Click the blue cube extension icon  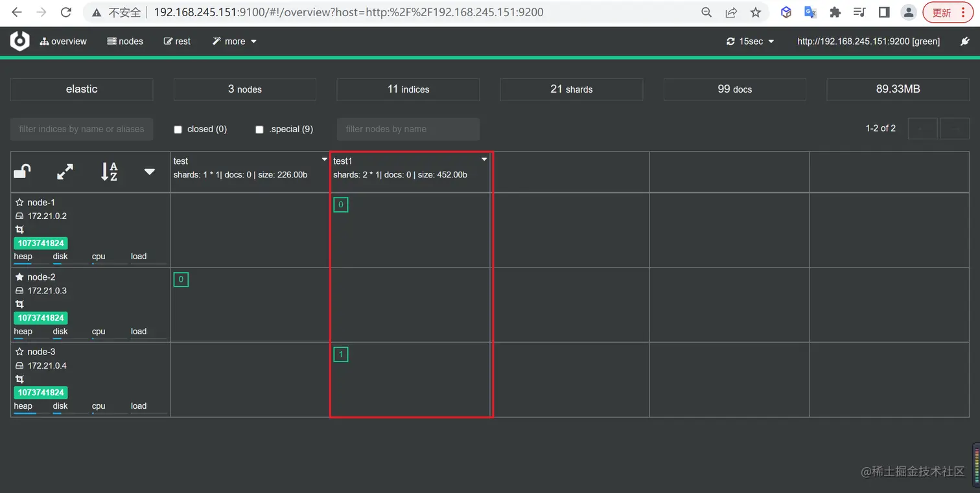pyautogui.click(x=786, y=12)
